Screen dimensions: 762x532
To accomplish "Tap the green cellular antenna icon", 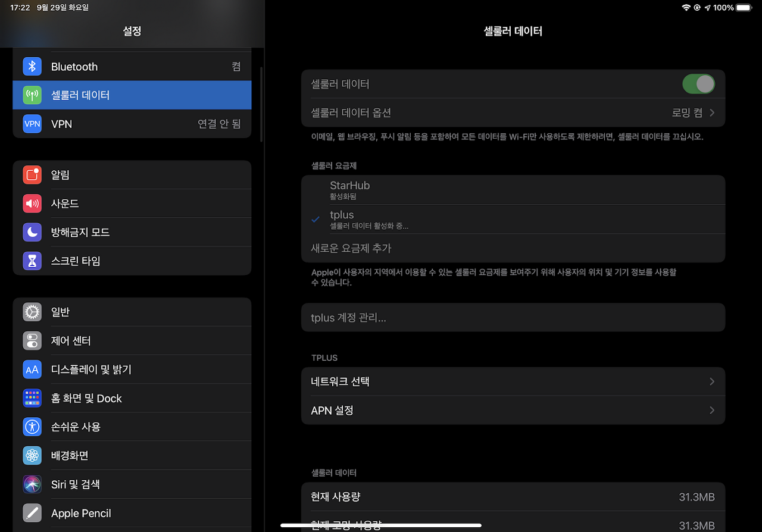I will 32,95.
